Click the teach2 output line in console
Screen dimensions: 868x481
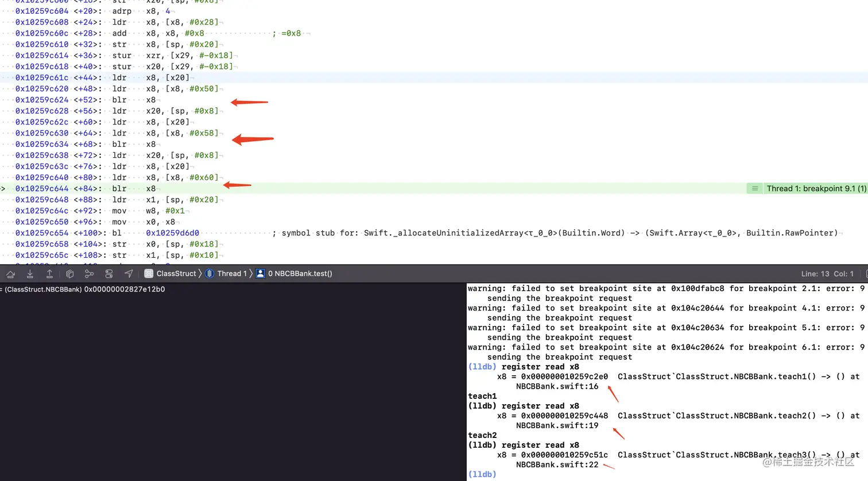coord(482,435)
